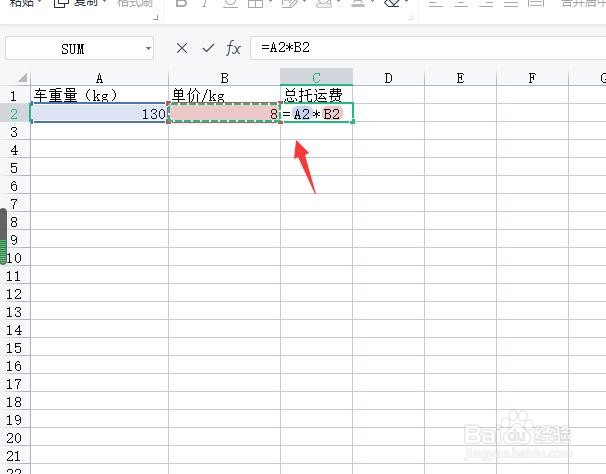Expand the SUM name box dropdown

point(148,49)
